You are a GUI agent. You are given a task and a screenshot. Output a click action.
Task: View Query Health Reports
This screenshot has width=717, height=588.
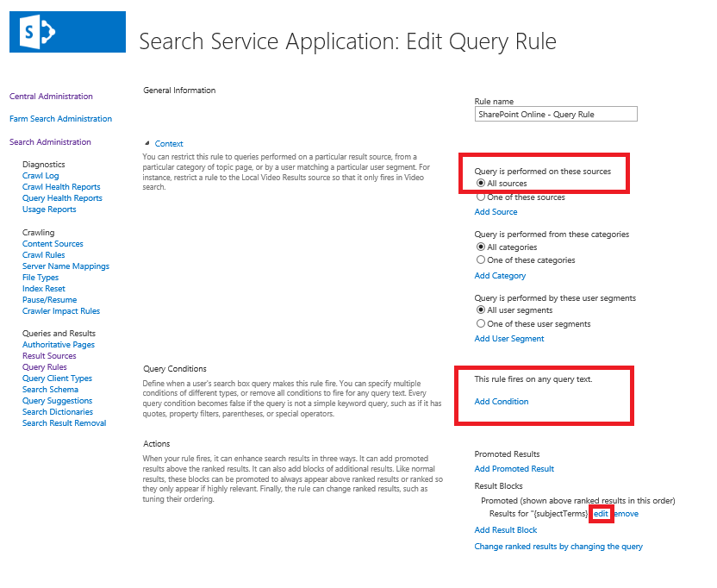coord(62,197)
